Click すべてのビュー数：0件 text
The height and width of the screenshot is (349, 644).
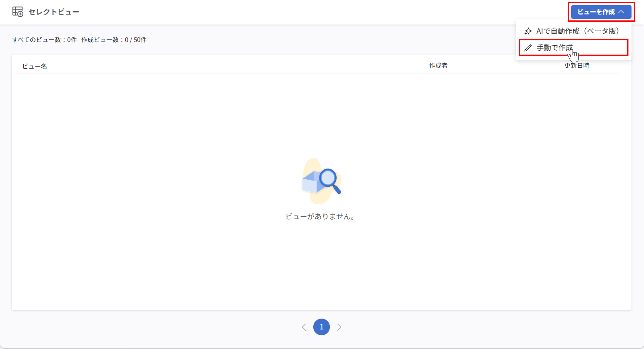click(44, 40)
